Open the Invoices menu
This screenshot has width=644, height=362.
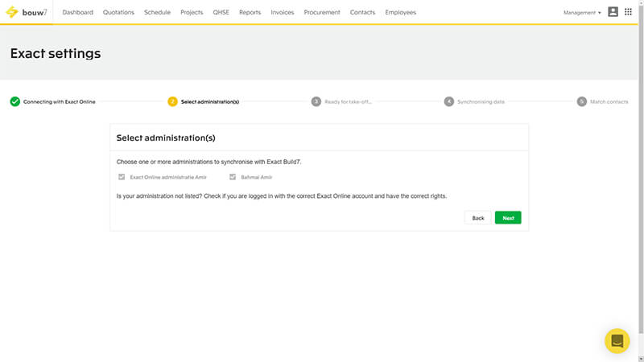pyautogui.click(x=283, y=12)
